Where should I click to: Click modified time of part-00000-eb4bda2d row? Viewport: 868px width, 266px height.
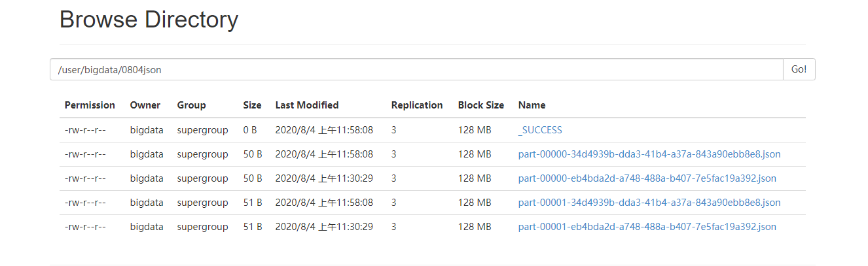pyautogui.click(x=324, y=178)
